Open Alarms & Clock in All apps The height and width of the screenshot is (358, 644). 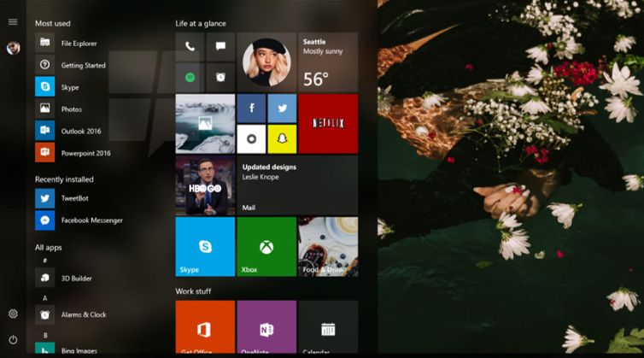click(71, 314)
